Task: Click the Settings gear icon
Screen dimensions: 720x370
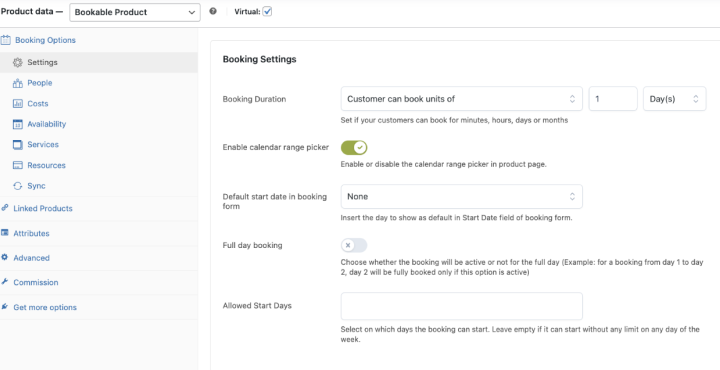Action: [x=18, y=62]
